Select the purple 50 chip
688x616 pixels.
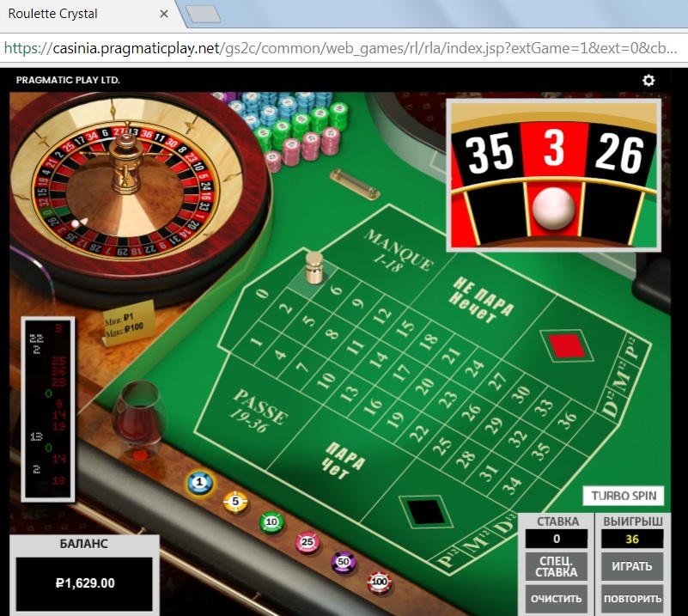click(x=343, y=563)
